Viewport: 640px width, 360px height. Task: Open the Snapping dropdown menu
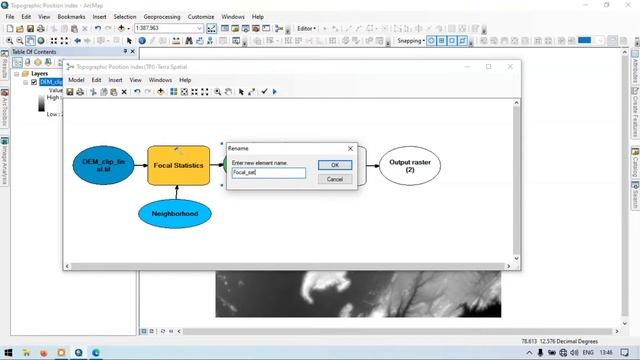[x=411, y=41]
